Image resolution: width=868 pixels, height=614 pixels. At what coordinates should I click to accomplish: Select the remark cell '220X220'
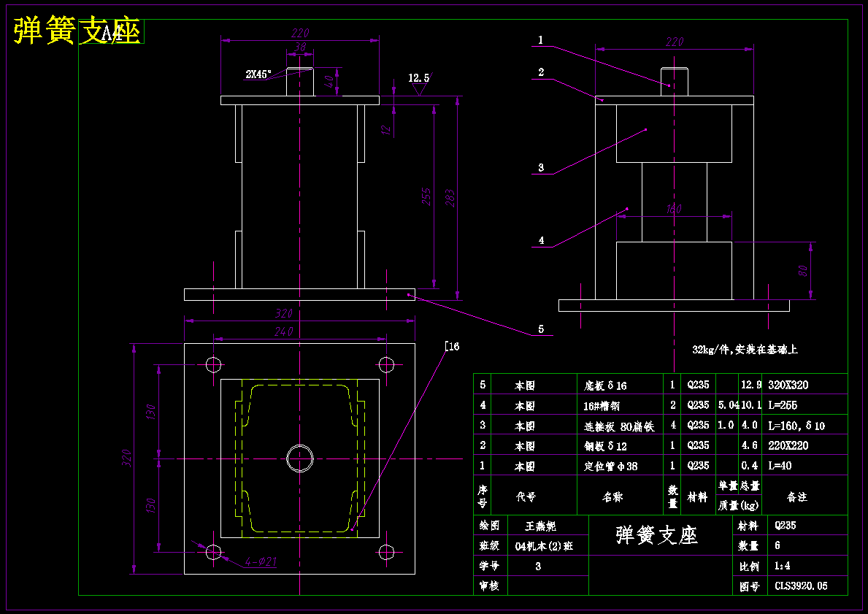tap(788, 445)
